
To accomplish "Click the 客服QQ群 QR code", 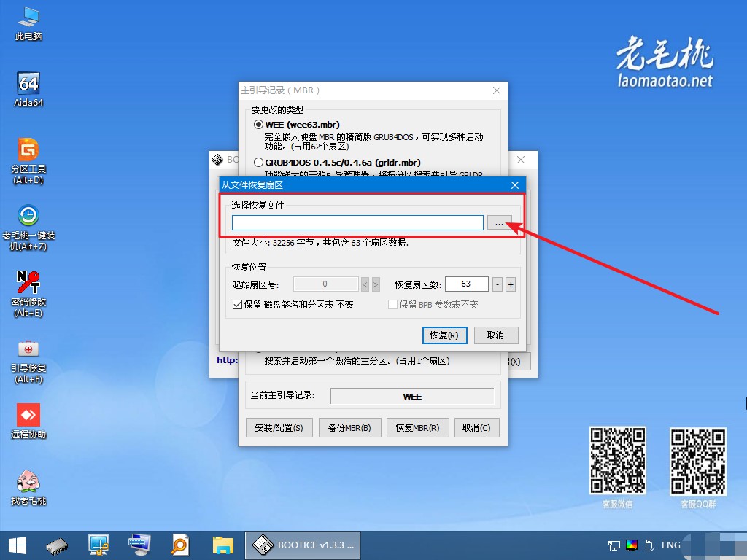I will point(698,461).
